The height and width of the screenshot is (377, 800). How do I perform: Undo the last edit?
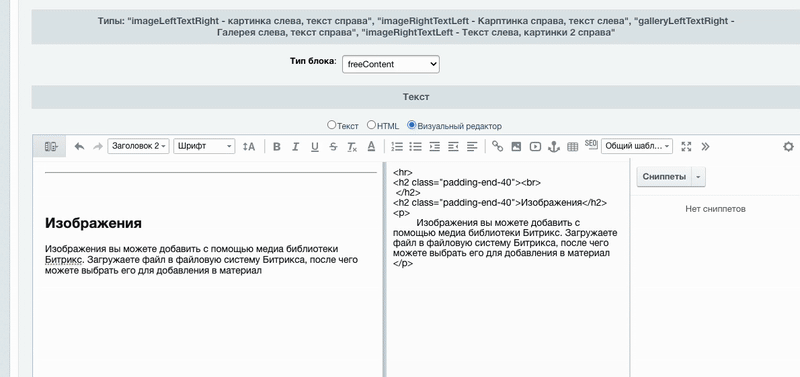[x=79, y=146]
